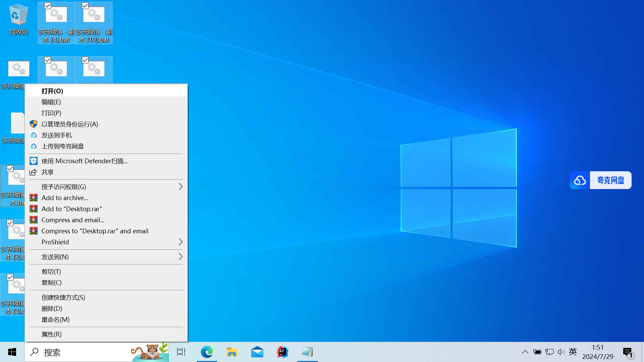Choose 打印(P) in the context menu
Screen dimensions: 644x362
click(106, 113)
